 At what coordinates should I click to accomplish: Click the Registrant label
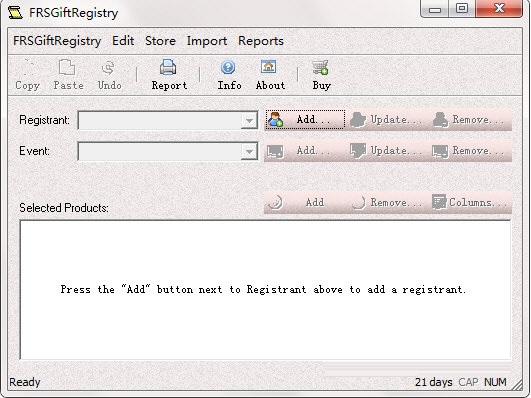click(44, 120)
